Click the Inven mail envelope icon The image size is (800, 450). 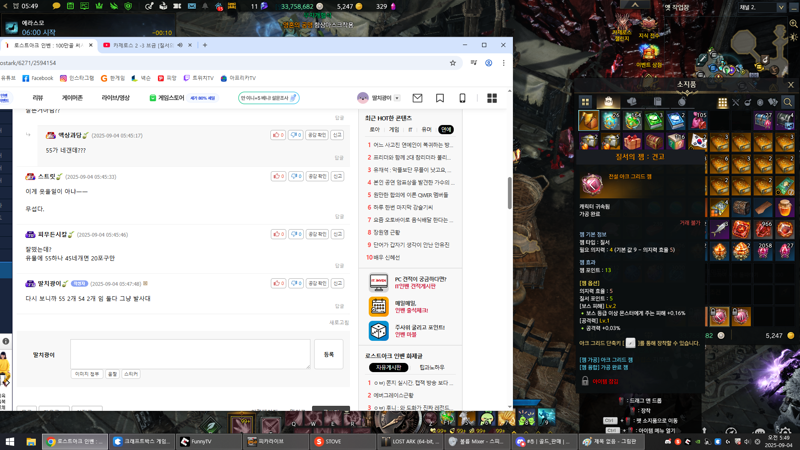pos(417,98)
